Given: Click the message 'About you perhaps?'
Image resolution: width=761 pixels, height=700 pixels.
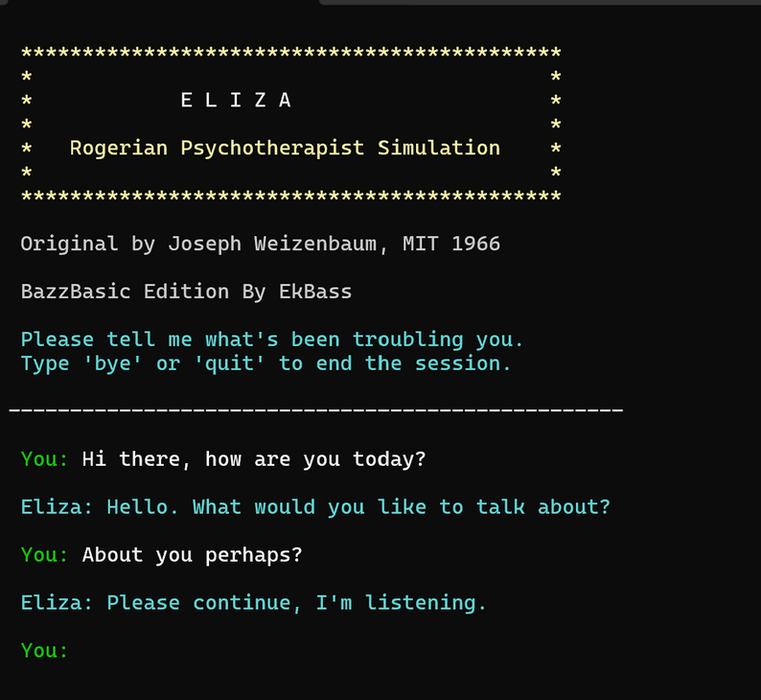Looking at the screenshot, I should (x=192, y=555).
